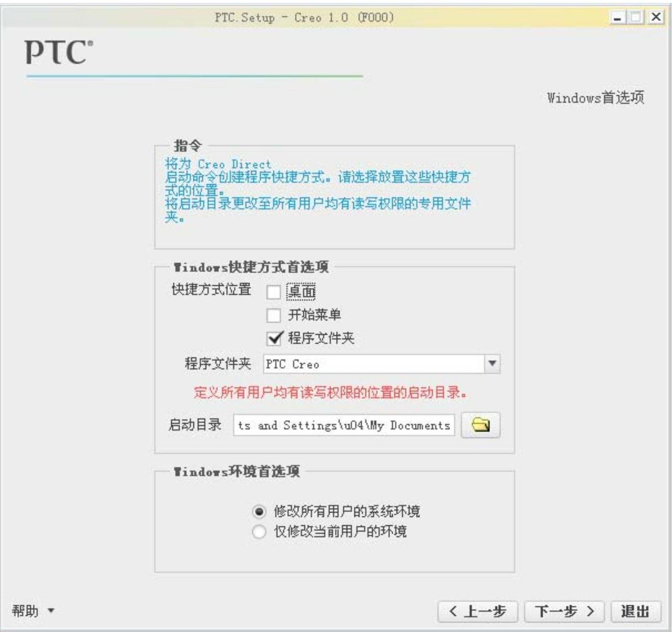Click the red 定义所有用户 warning text

tap(330, 393)
